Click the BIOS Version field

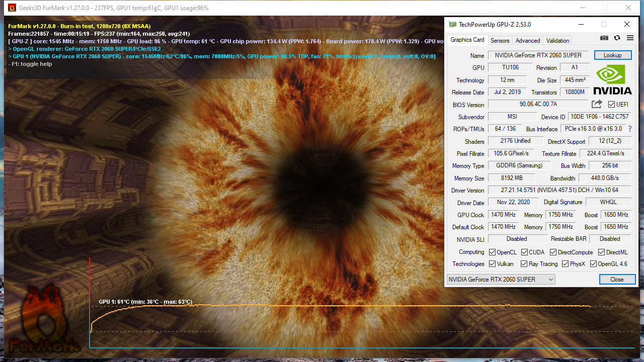point(538,104)
